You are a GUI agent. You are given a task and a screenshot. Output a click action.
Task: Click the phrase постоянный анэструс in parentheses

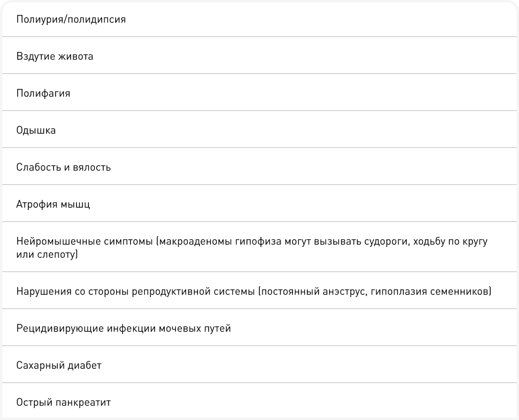pyautogui.click(x=311, y=291)
